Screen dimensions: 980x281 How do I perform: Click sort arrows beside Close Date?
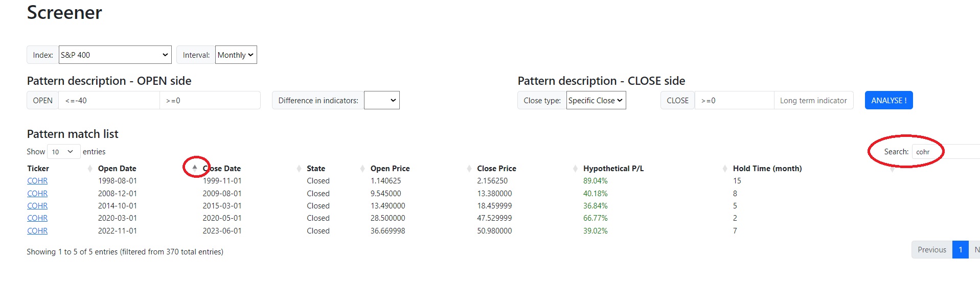click(x=299, y=168)
